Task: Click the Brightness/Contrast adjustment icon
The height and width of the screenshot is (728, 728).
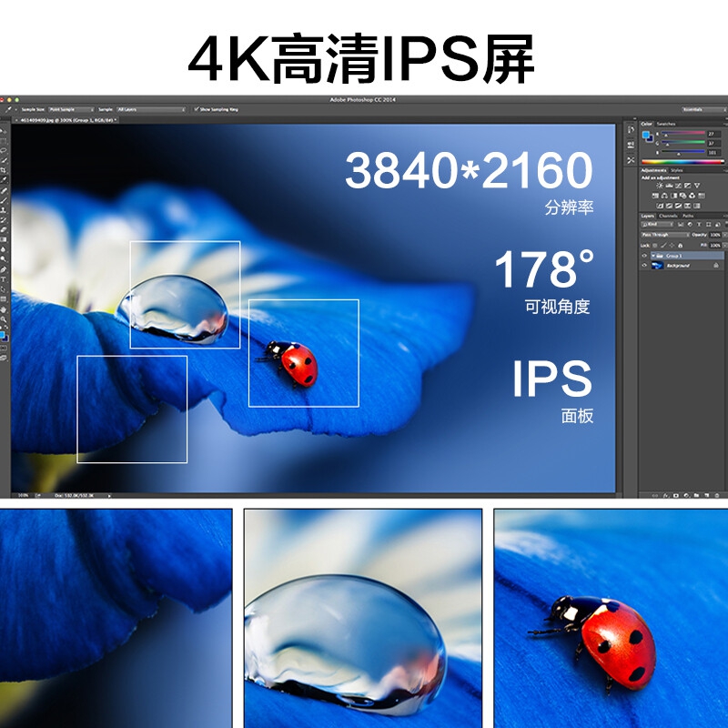Action: click(661, 185)
